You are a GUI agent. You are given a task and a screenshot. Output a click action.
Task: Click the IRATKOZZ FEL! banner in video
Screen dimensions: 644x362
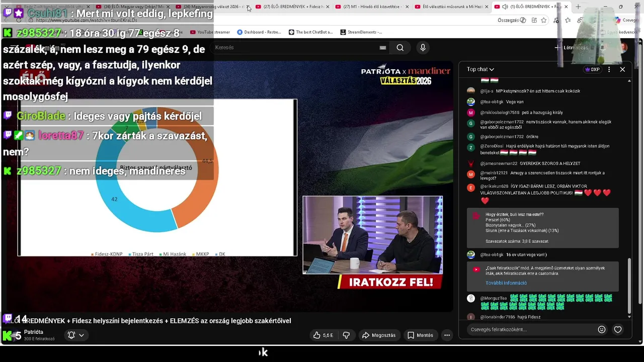click(x=390, y=282)
